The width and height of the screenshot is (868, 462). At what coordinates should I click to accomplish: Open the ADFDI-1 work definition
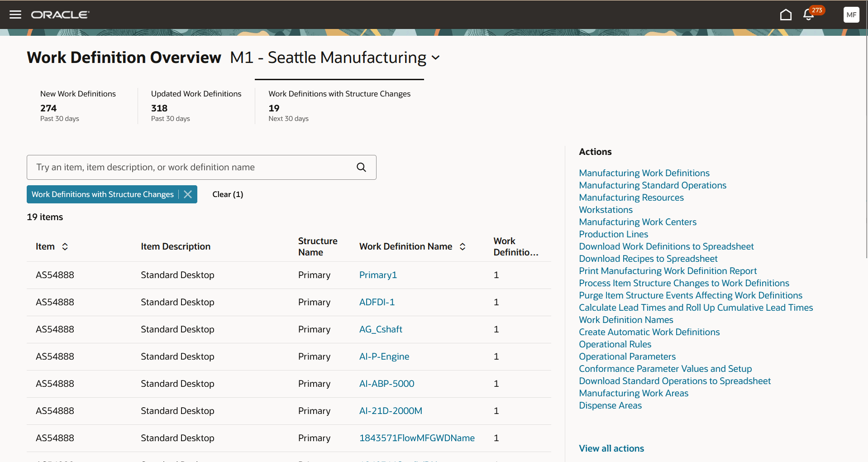click(377, 302)
